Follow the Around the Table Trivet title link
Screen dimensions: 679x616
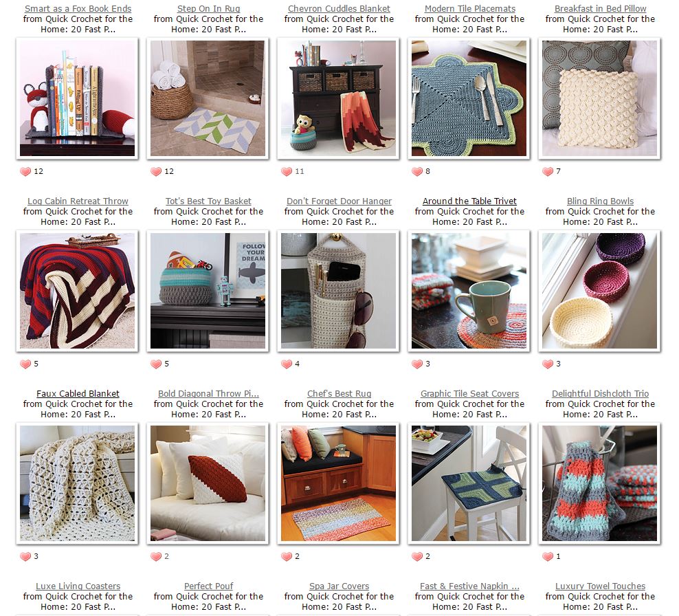click(469, 201)
